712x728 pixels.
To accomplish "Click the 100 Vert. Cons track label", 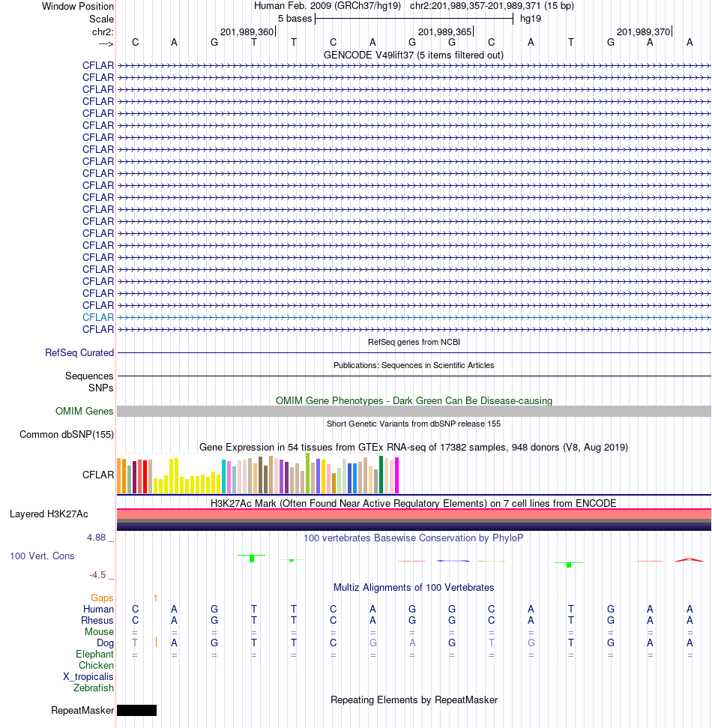I will click(x=42, y=556).
